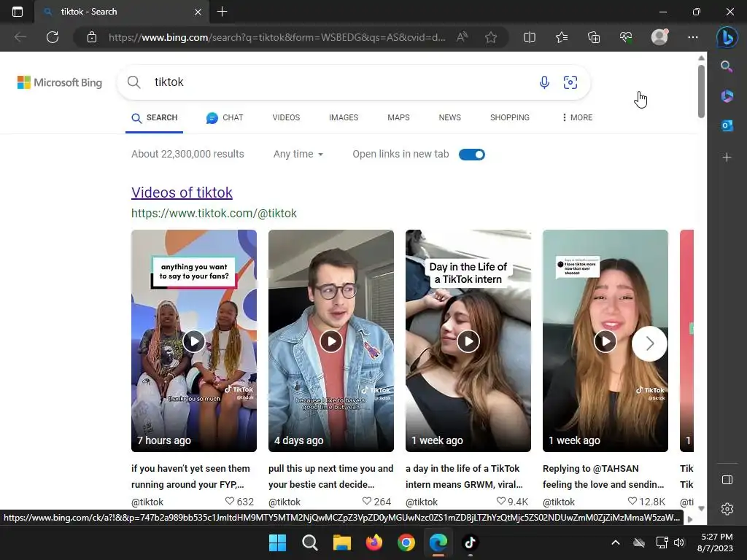Open sidebar settings gear
Screen dimensions: 747x560
coord(727,509)
